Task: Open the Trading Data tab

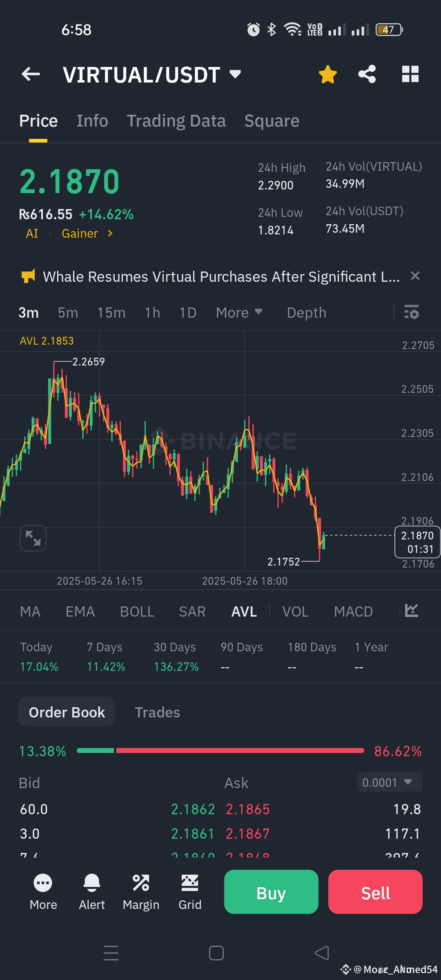Action: 176,121
